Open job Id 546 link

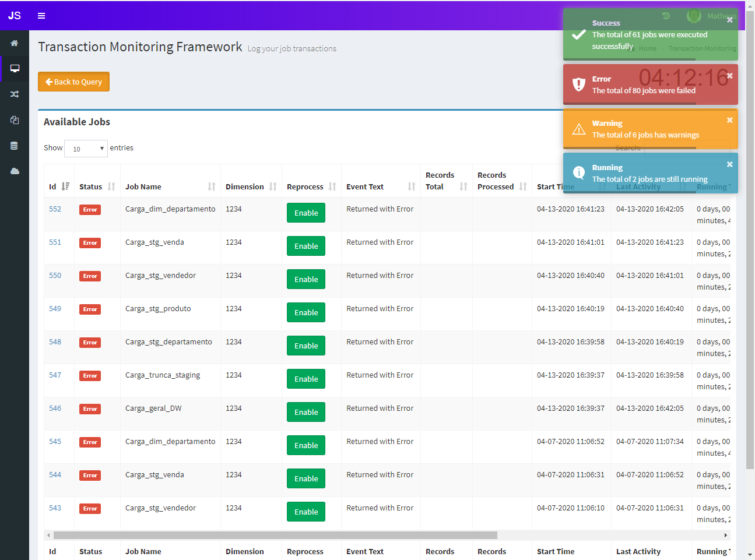coord(55,408)
